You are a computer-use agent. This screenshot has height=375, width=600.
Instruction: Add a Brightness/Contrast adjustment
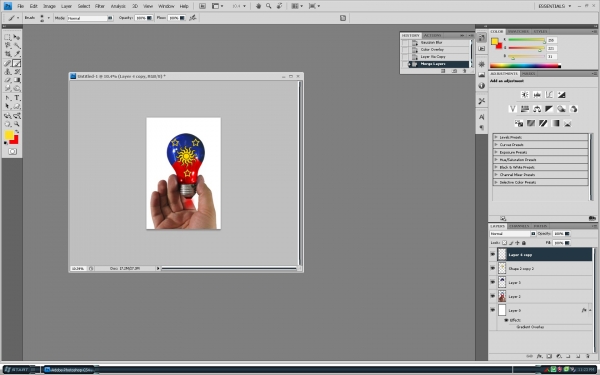525,95
